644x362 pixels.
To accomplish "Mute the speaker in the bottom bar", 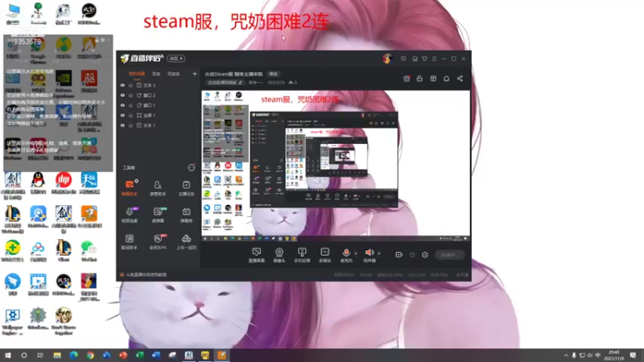I will (x=369, y=253).
